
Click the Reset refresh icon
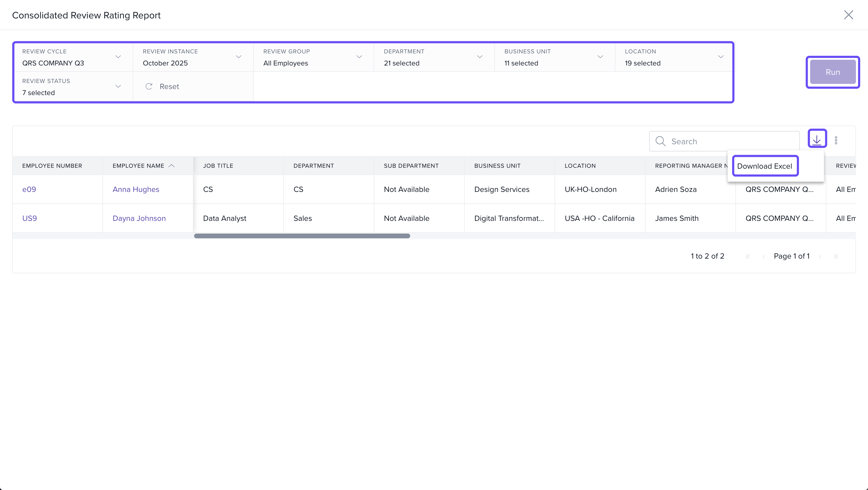149,86
